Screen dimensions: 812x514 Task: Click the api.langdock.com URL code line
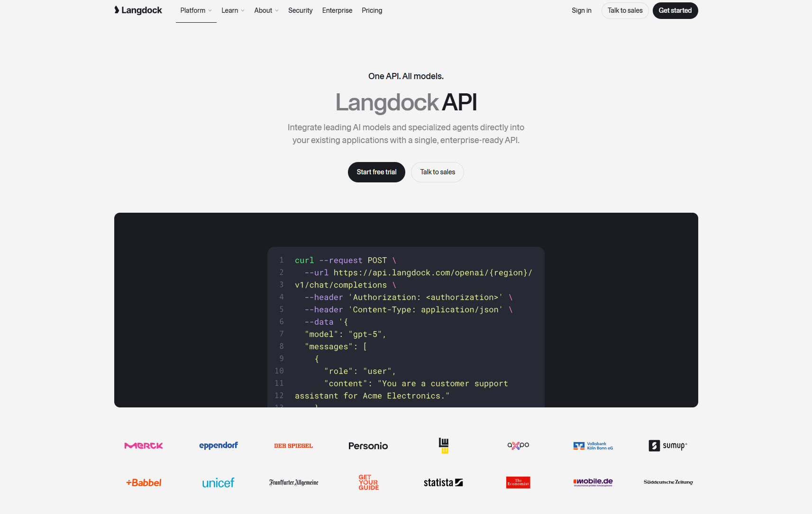(419, 273)
